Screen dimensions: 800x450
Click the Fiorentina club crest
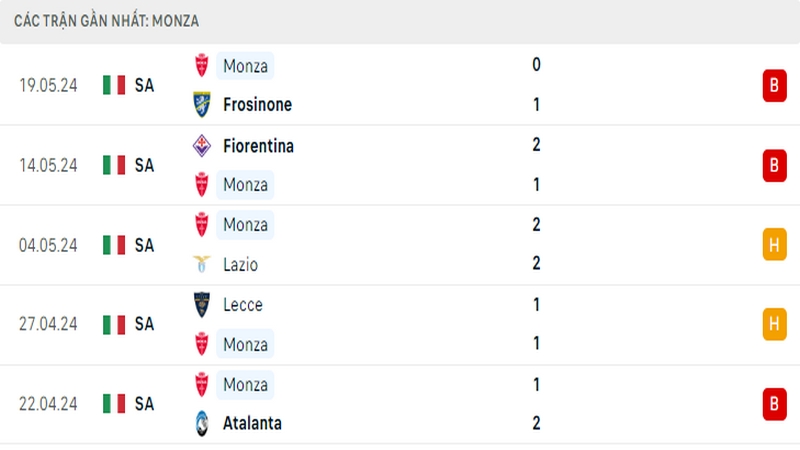click(202, 146)
